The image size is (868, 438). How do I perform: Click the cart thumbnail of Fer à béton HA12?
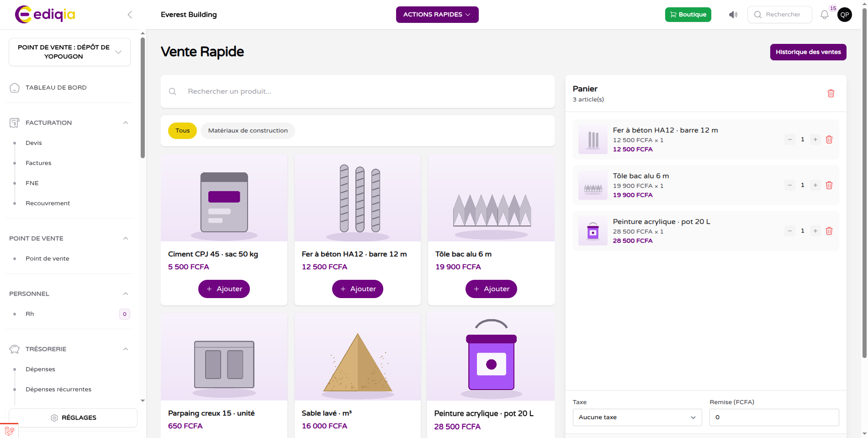point(593,139)
